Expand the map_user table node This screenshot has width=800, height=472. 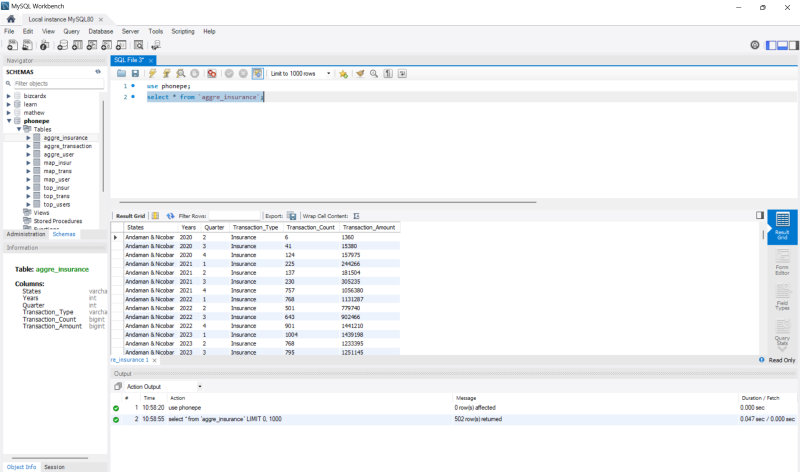point(29,180)
